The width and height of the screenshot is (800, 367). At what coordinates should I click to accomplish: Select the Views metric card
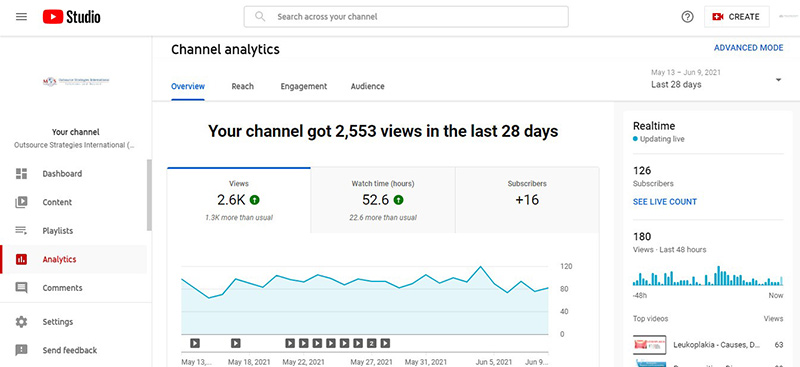tap(239, 200)
